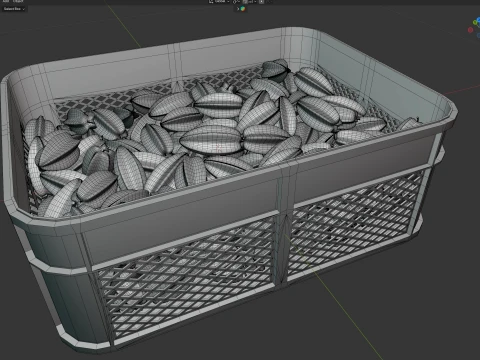Open the Global transform orientation dropdown
This screenshot has width=480, height=360.
pyautogui.click(x=220, y=2)
